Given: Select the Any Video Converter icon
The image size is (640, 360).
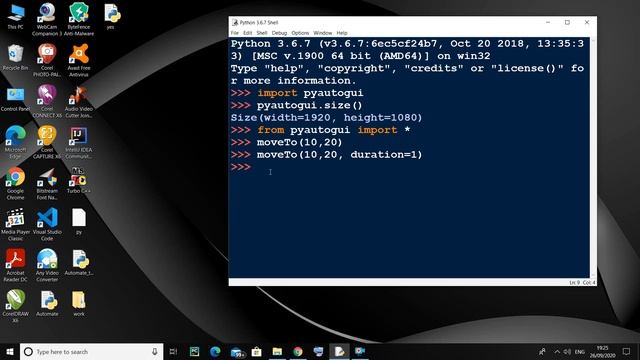Looking at the screenshot, I should click(x=47, y=265).
